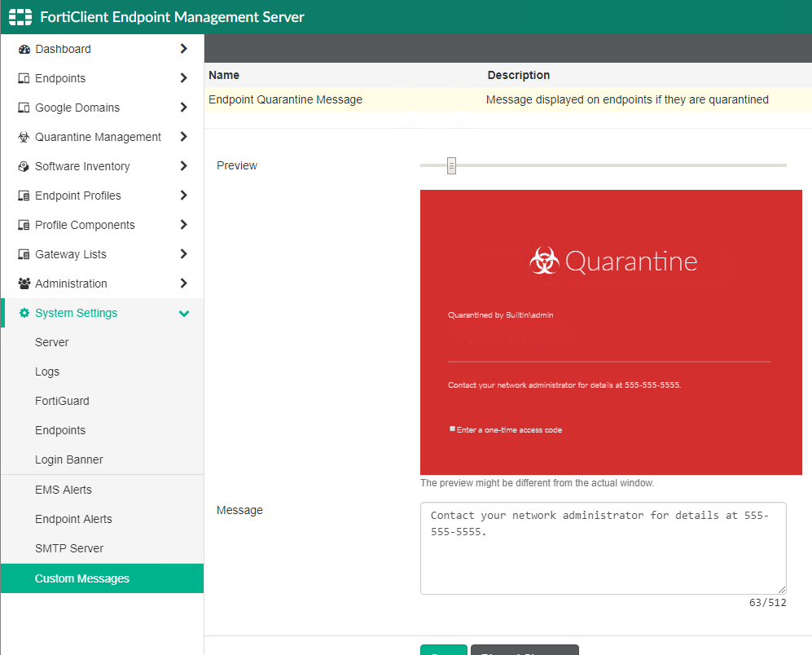
Task: Expand the Gateway Lists chevron
Action: (x=183, y=254)
